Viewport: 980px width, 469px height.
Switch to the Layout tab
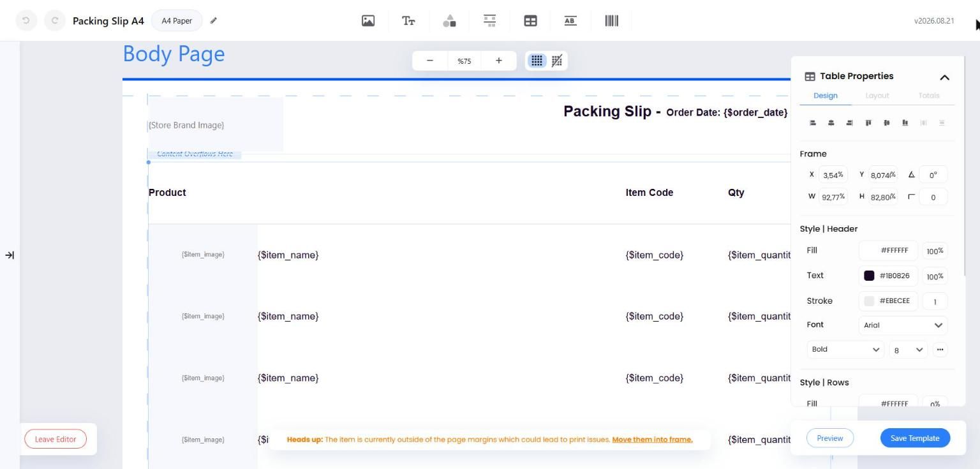point(877,96)
